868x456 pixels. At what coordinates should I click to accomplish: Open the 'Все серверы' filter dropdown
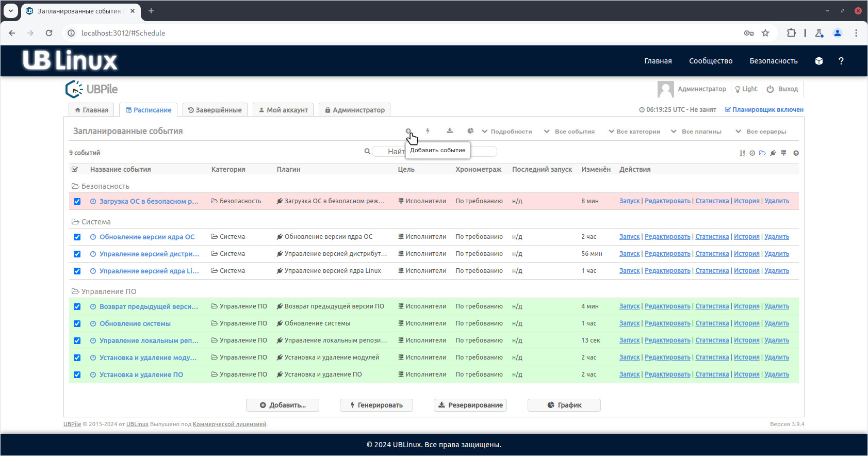761,132
